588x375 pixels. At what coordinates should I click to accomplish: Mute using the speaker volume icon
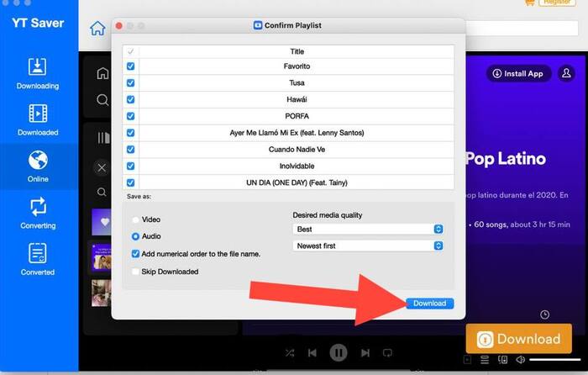(x=521, y=360)
